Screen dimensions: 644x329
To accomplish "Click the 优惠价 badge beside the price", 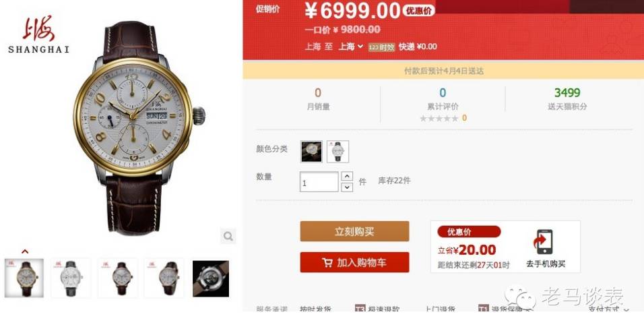I will click(418, 11).
